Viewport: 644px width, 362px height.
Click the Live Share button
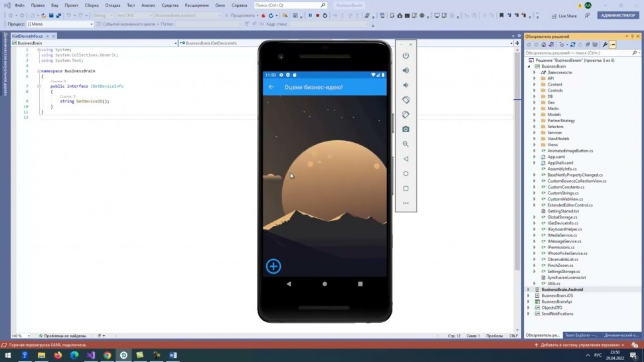pos(564,15)
